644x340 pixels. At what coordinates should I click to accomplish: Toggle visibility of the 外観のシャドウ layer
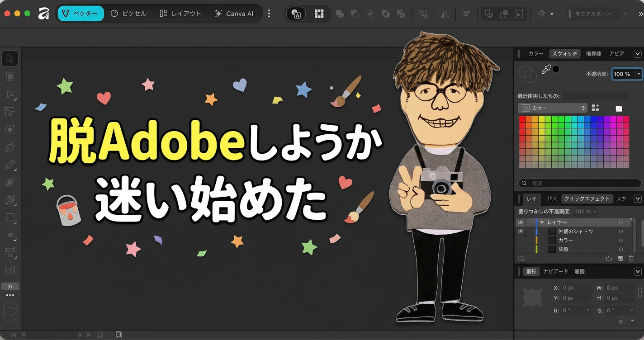click(521, 231)
